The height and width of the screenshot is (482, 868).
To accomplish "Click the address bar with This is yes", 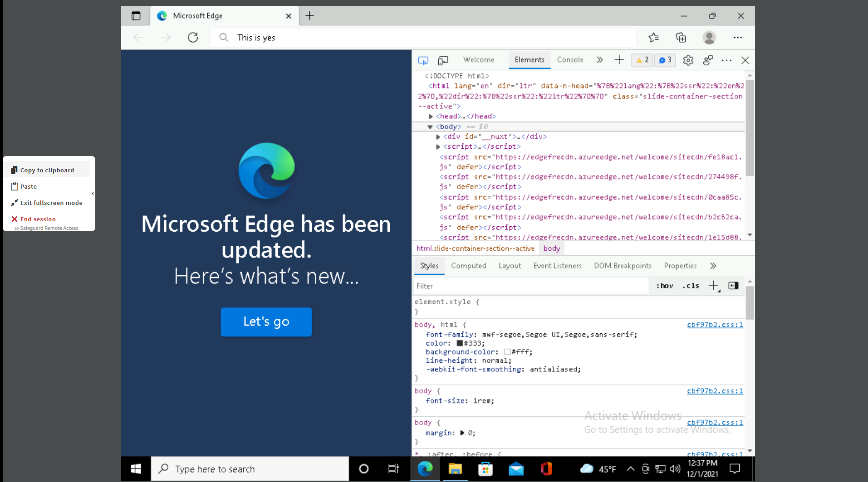I will click(x=423, y=38).
